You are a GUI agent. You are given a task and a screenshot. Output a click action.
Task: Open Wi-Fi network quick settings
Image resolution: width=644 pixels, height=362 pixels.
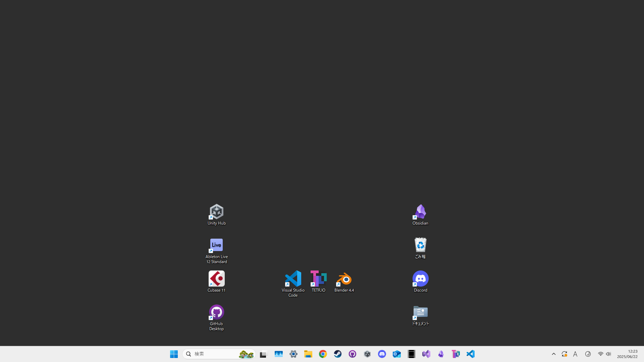[601, 354]
